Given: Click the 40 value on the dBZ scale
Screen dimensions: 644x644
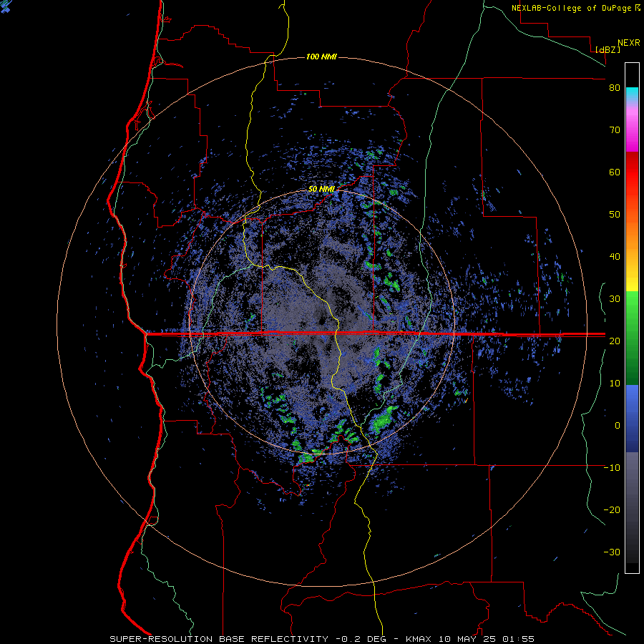Looking at the screenshot, I should [x=615, y=257].
